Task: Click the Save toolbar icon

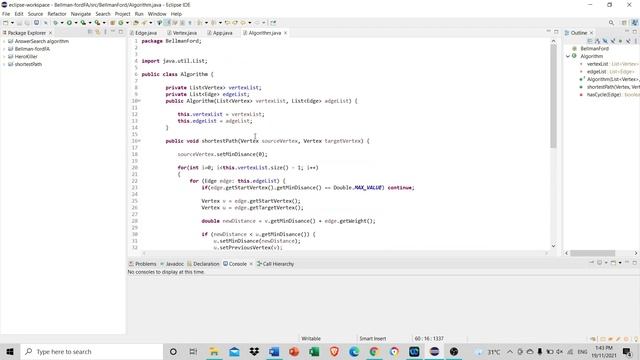Action: click(19, 22)
